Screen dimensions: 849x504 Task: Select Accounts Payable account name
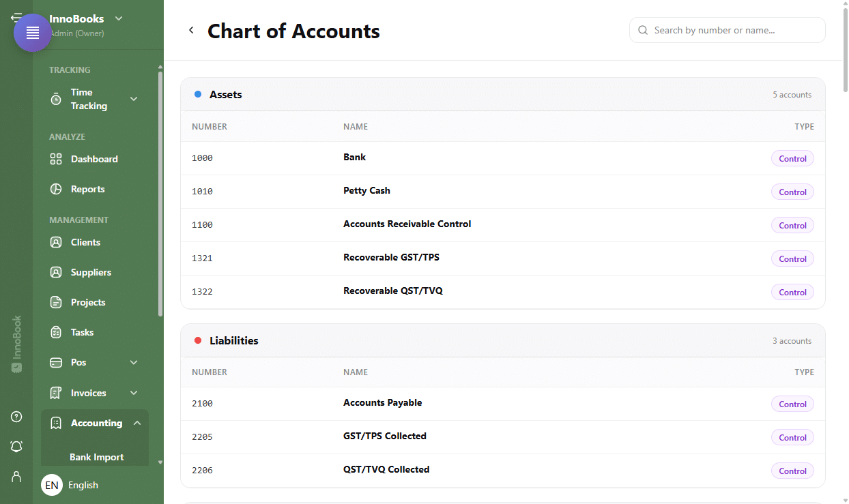[x=382, y=402]
